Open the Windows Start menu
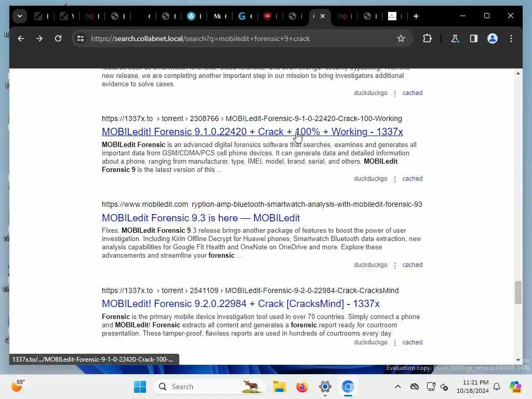This screenshot has height=399, width=532. click(140, 387)
